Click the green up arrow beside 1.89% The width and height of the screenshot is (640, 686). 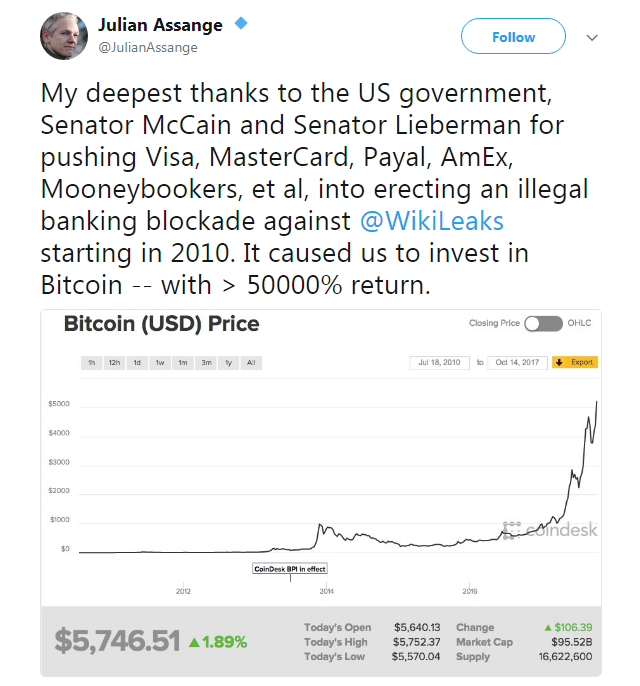click(194, 642)
